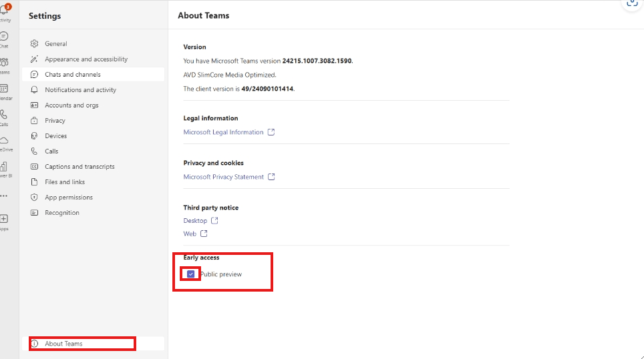Uncheck the Public preview checkbox
This screenshot has width=644, height=359.
tap(190, 274)
